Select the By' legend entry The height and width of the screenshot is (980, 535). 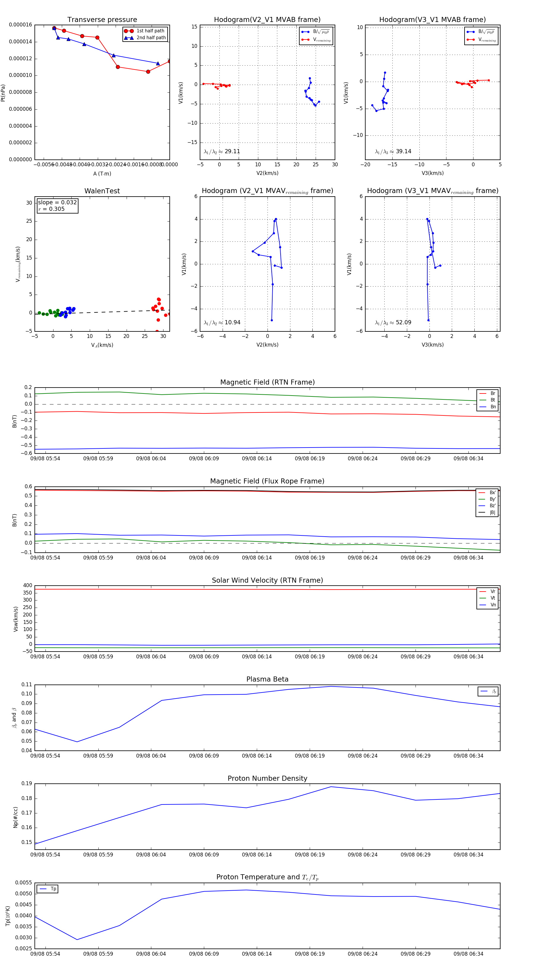coord(487,499)
